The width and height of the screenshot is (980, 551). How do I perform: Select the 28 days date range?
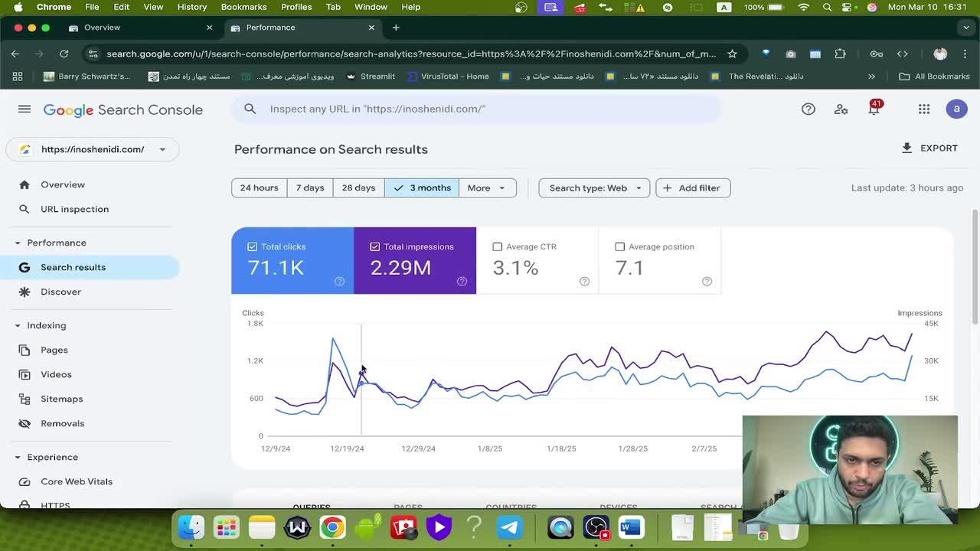click(x=358, y=188)
